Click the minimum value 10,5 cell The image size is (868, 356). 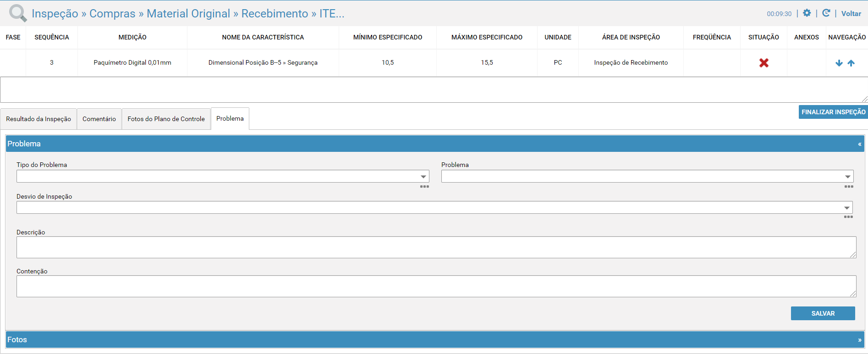point(388,62)
